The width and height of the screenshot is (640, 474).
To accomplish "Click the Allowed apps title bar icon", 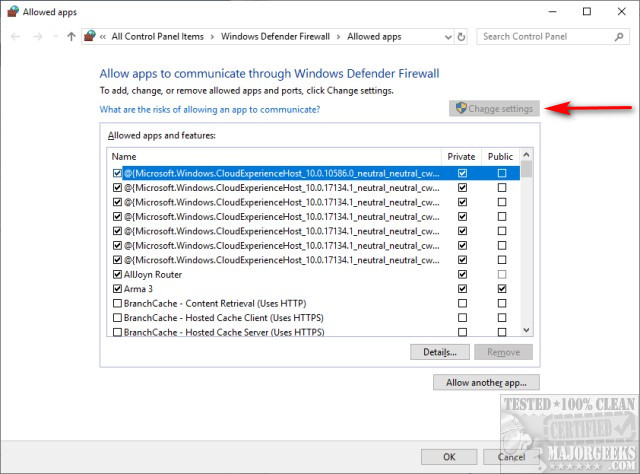I will pyautogui.click(x=13, y=11).
